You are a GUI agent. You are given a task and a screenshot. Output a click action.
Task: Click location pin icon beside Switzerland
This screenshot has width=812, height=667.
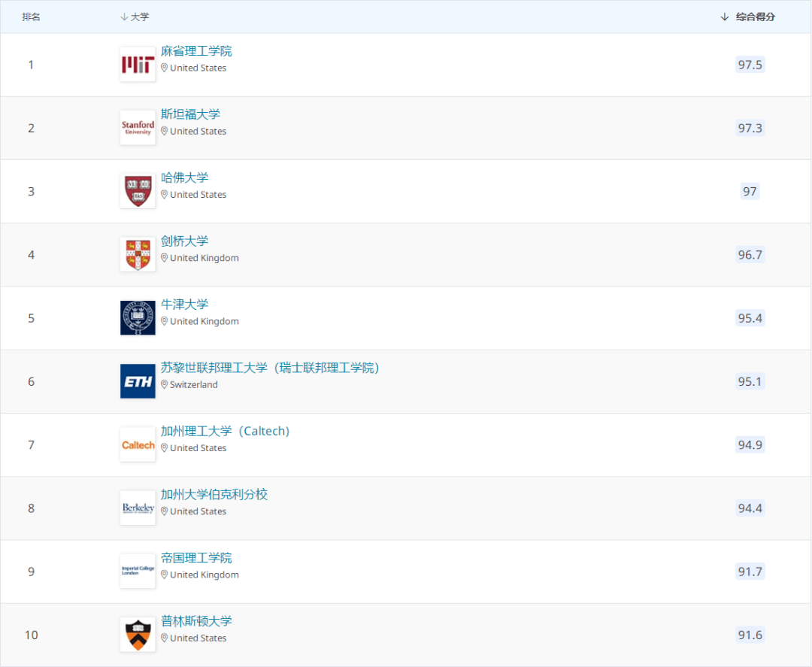[x=164, y=384]
